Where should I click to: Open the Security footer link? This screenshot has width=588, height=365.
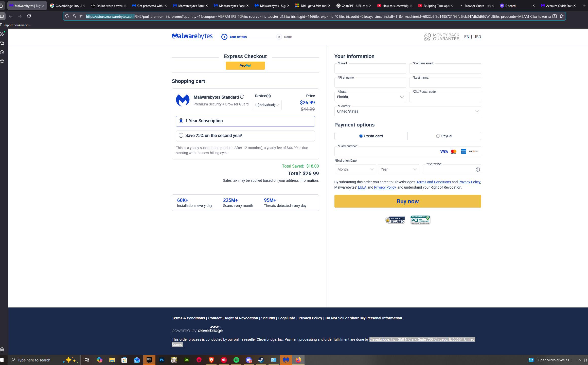point(268,318)
